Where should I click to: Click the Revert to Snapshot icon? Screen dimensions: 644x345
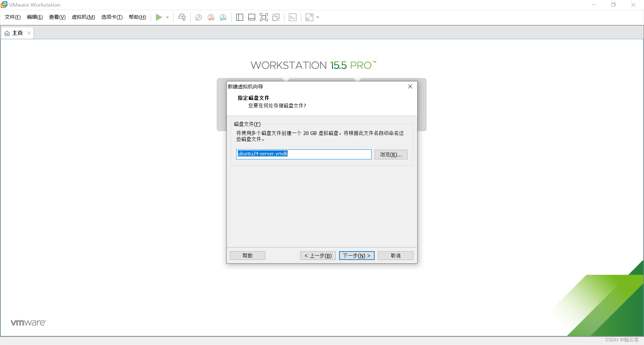(x=211, y=17)
